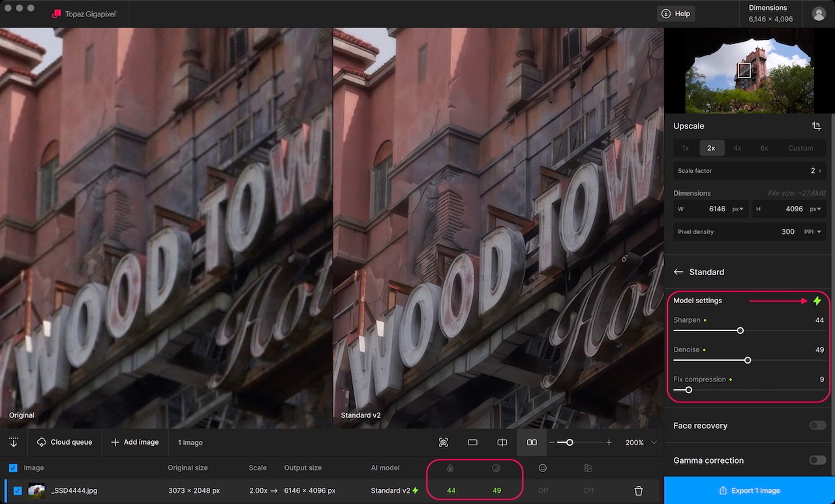Click the Help button
The image size is (835, 504).
coord(676,14)
